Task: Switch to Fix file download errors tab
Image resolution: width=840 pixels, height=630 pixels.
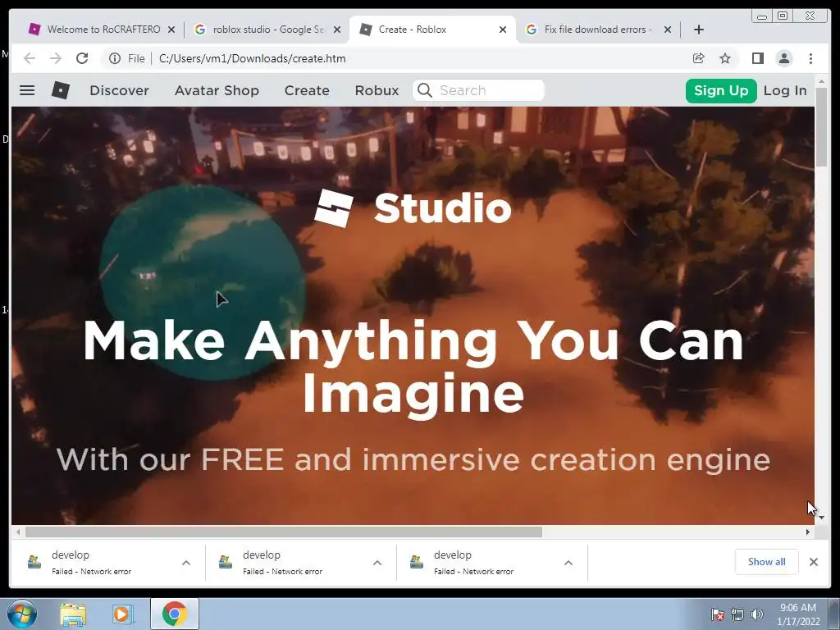Action: [598, 30]
